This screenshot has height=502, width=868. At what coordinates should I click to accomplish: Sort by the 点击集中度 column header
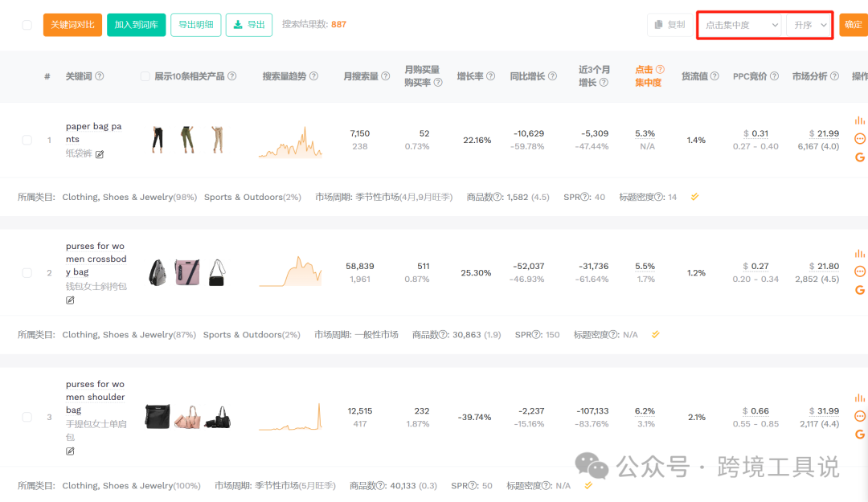[x=648, y=76]
